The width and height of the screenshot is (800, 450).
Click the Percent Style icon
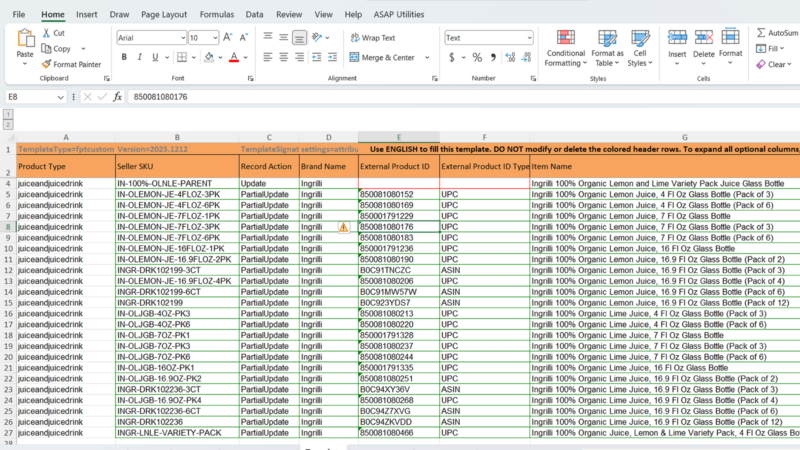[475, 58]
